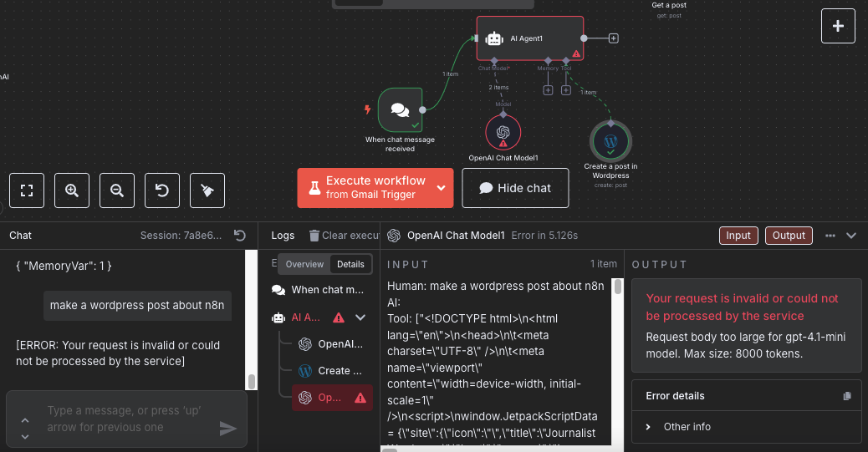The height and width of the screenshot is (452, 868).
Task: Collapse the AI Agent log tree entry
Action: tap(360, 317)
